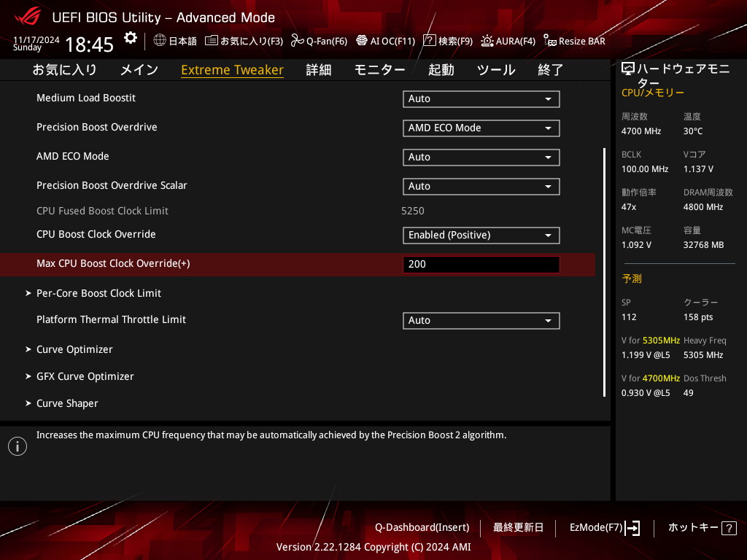Click the 1.199 V @L5 value
This screenshot has height=560, width=747.
(646, 355)
